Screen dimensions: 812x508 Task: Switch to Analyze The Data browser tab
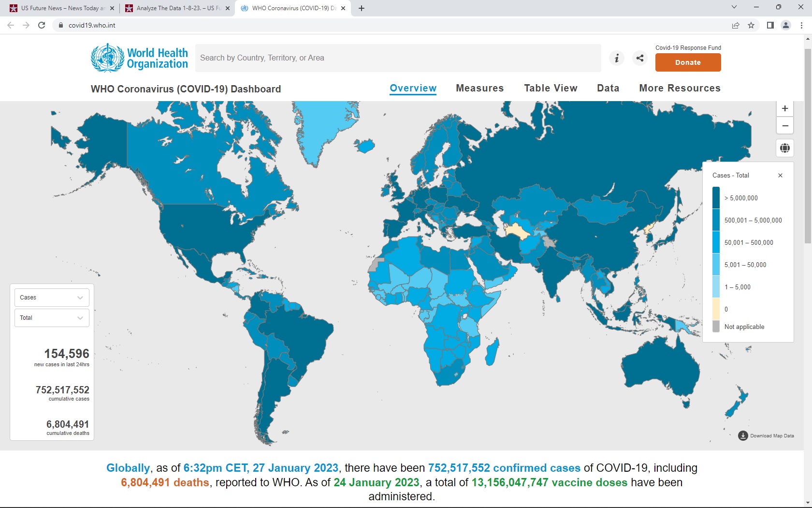174,8
